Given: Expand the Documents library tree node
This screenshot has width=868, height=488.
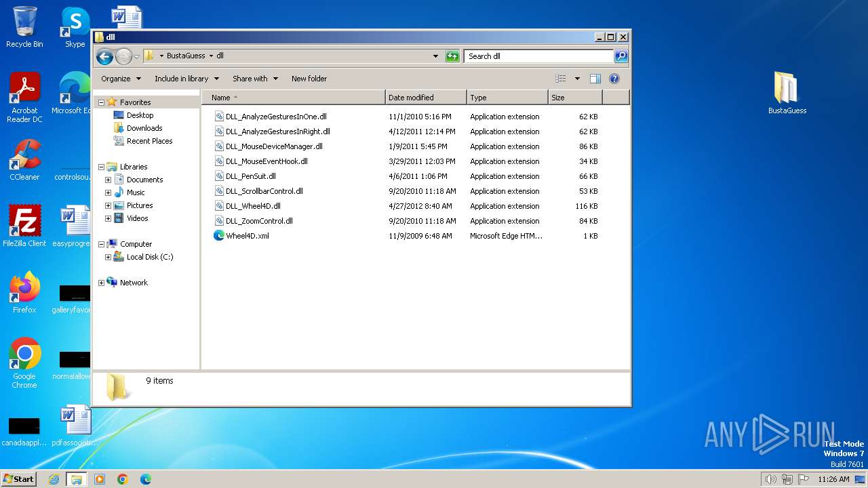Looking at the screenshot, I should click(x=108, y=180).
